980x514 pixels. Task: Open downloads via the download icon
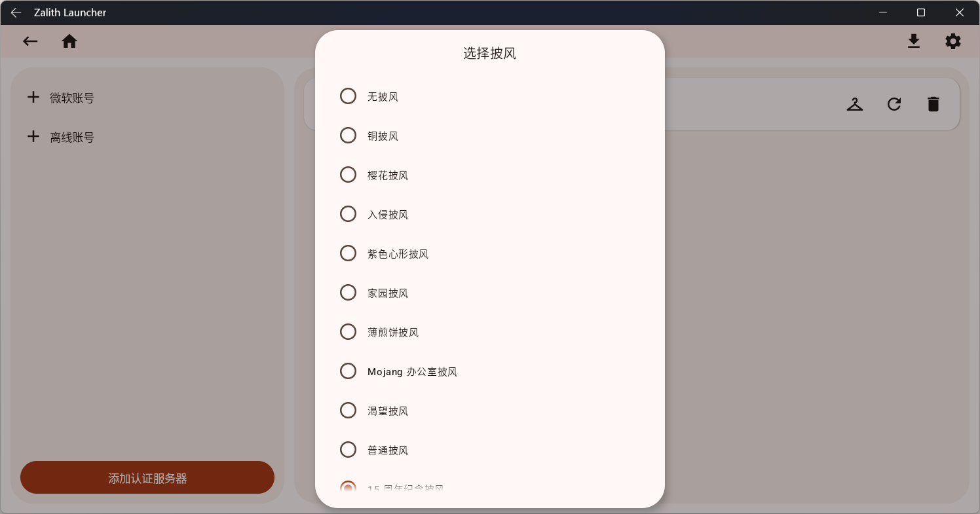point(914,41)
